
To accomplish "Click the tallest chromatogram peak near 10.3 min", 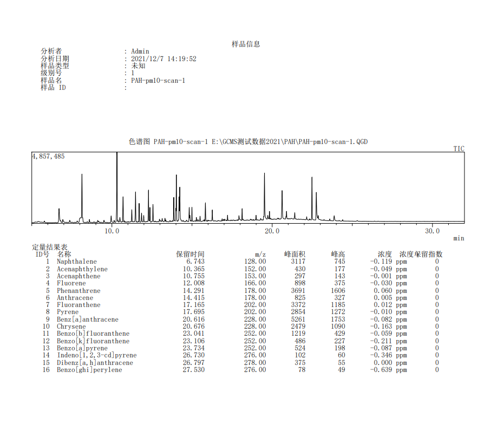I will (x=117, y=186).
